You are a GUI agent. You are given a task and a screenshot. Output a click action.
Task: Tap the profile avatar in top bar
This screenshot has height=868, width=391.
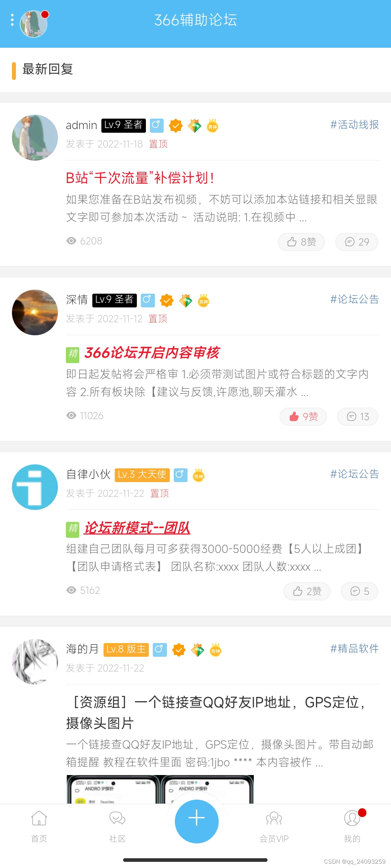33,24
